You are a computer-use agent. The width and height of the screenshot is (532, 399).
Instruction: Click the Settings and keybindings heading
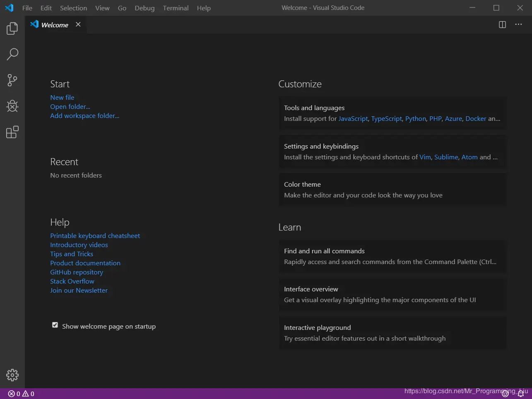click(321, 146)
